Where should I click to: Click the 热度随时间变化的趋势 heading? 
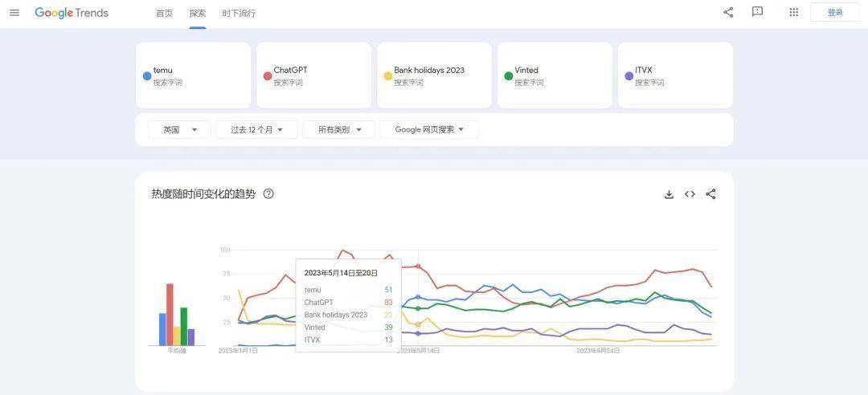[x=203, y=194]
